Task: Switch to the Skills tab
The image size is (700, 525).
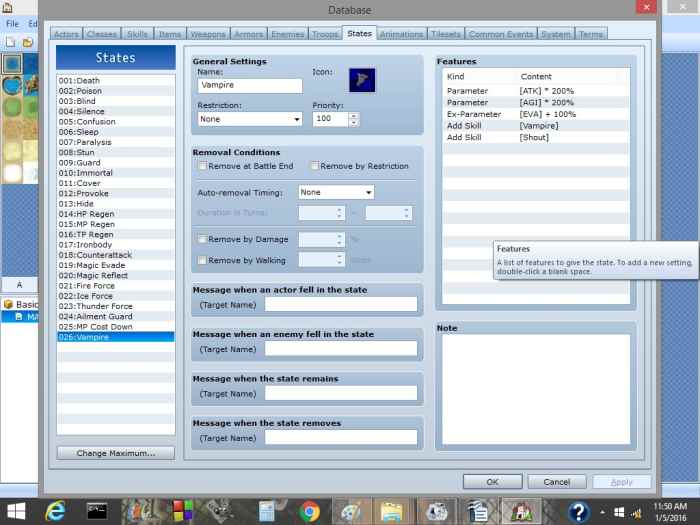Action: 137,34
